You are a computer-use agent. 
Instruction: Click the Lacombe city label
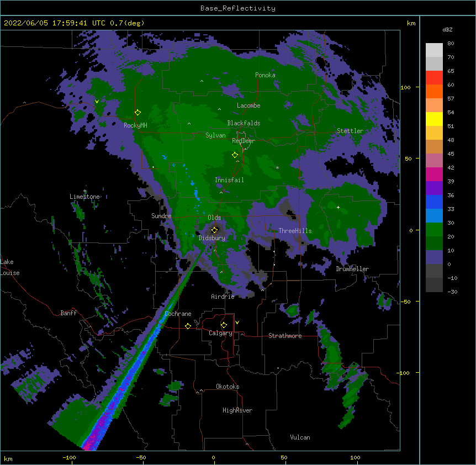(x=248, y=105)
